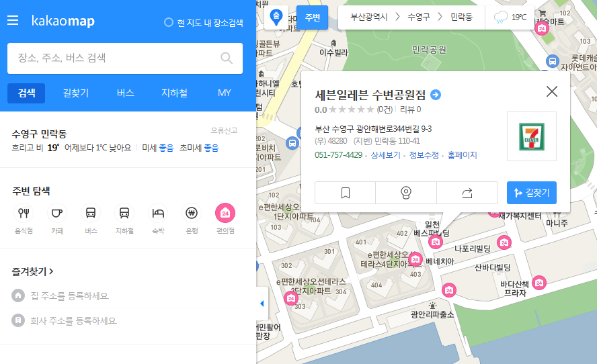
Task: Switch to 검색 tab
Action: [x=26, y=93]
